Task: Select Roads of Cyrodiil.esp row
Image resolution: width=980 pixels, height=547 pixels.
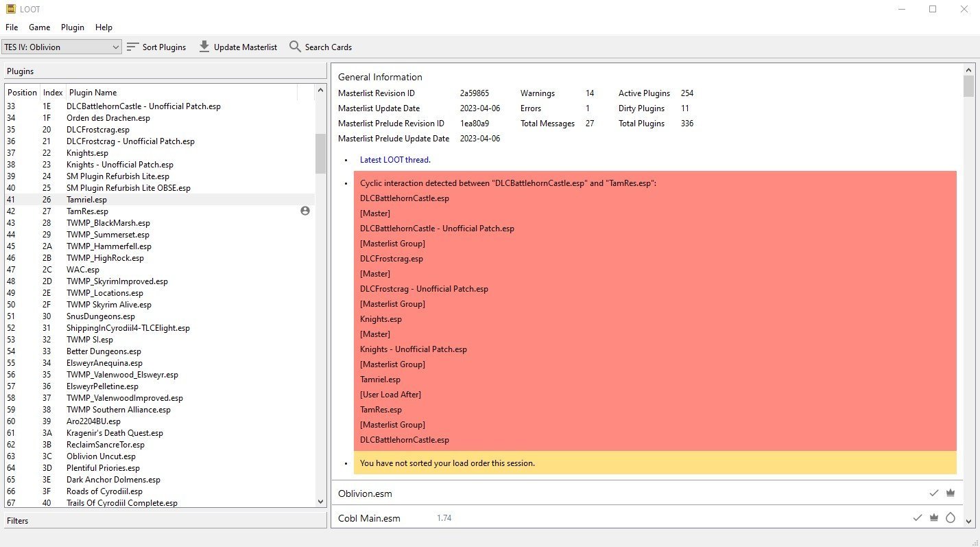Action: click(159, 491)
